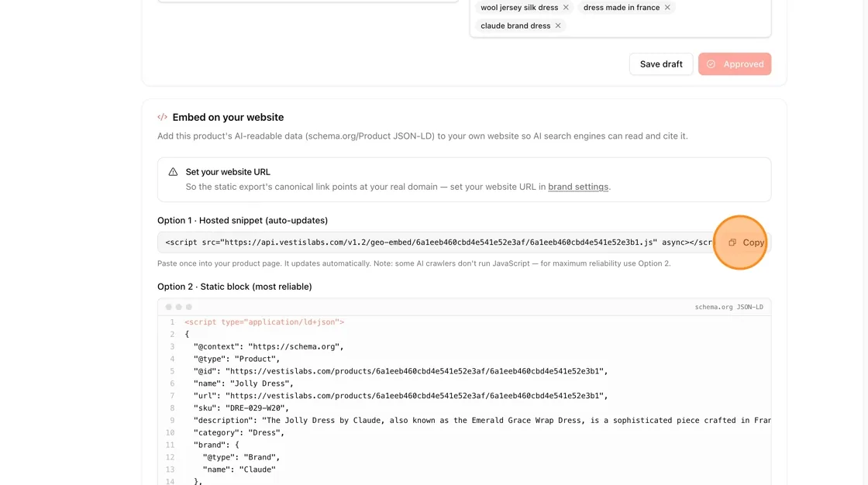The height and width of the screenshot is (485, 868).
Task: Click the embed code brackets icon
Action: point(162,117)
